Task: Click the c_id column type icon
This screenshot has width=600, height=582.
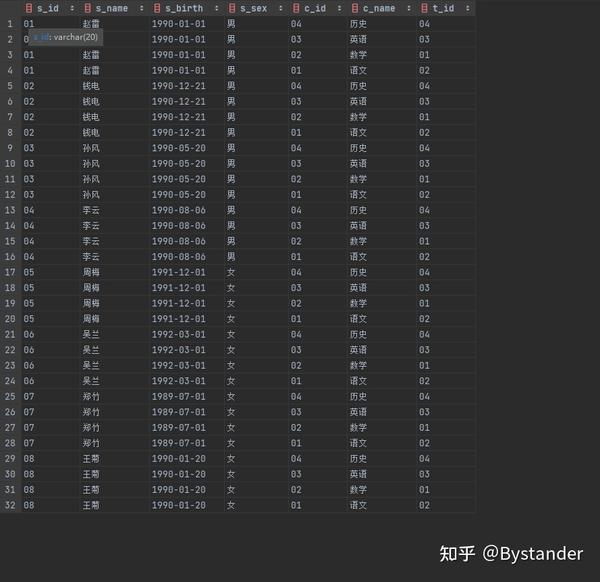Action: click(x=296, y=8)
